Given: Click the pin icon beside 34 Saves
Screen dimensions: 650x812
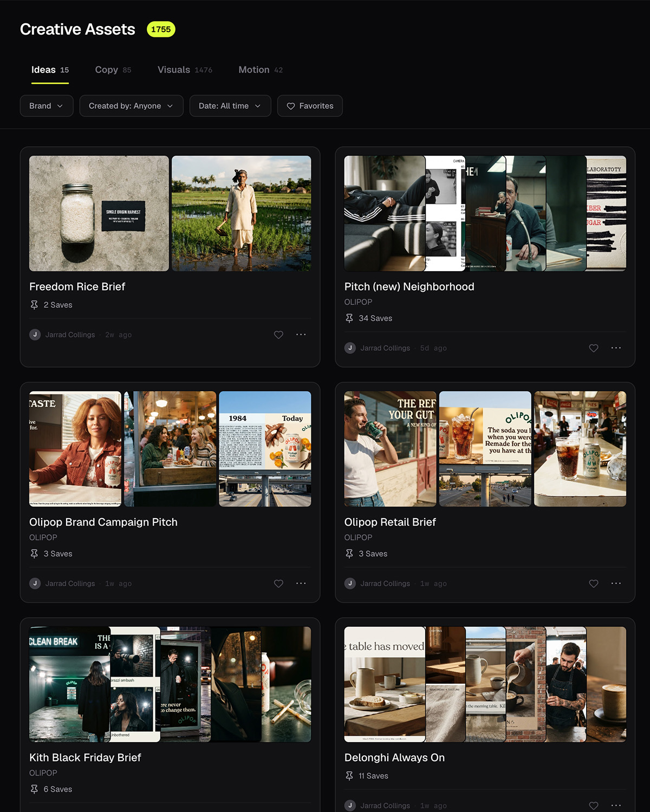Looking at the screenshot, I should pos(349,318).
